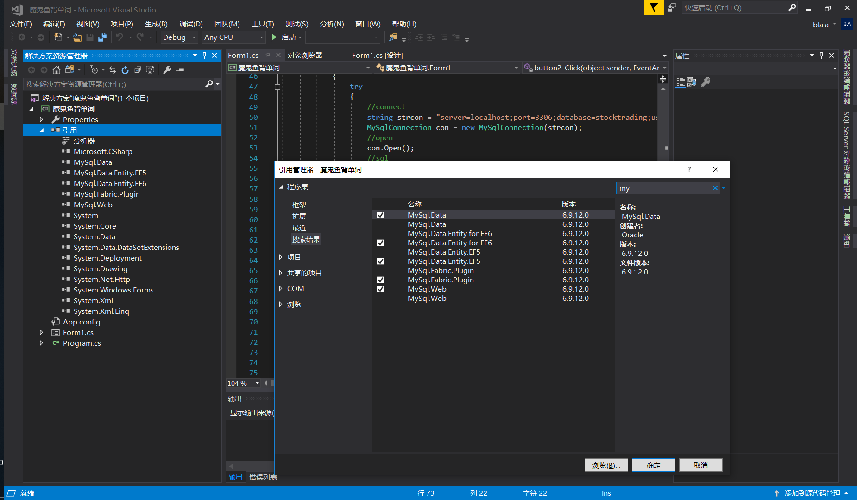
Task: Click the Refresh icon in Solution Explorer
Action: pos(125,70)
